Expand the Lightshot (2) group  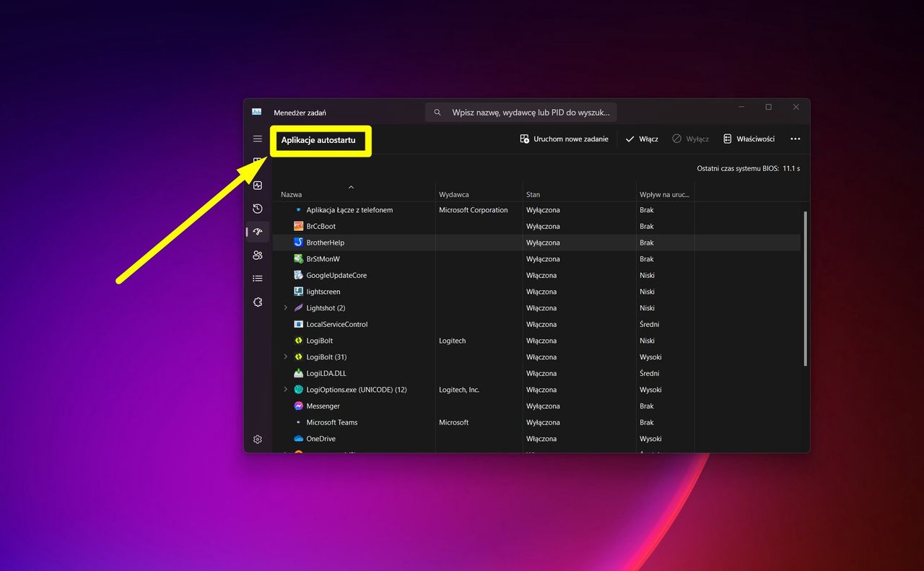[285, 308]
